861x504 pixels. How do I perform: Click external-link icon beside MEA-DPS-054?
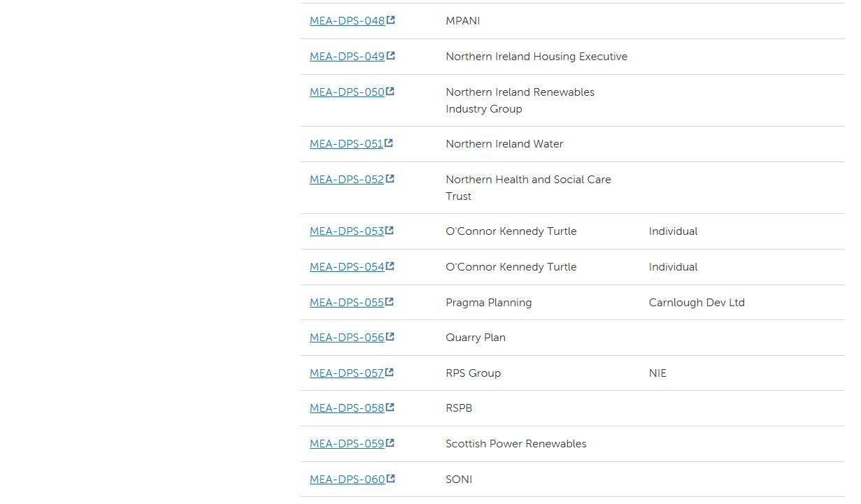pyautogui.click(x=390, y=266)
